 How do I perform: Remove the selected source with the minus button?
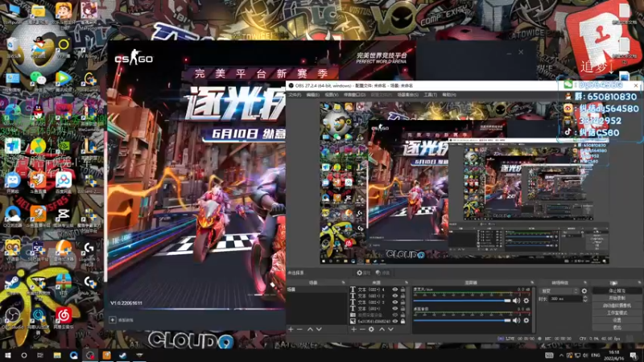(362, 329)
